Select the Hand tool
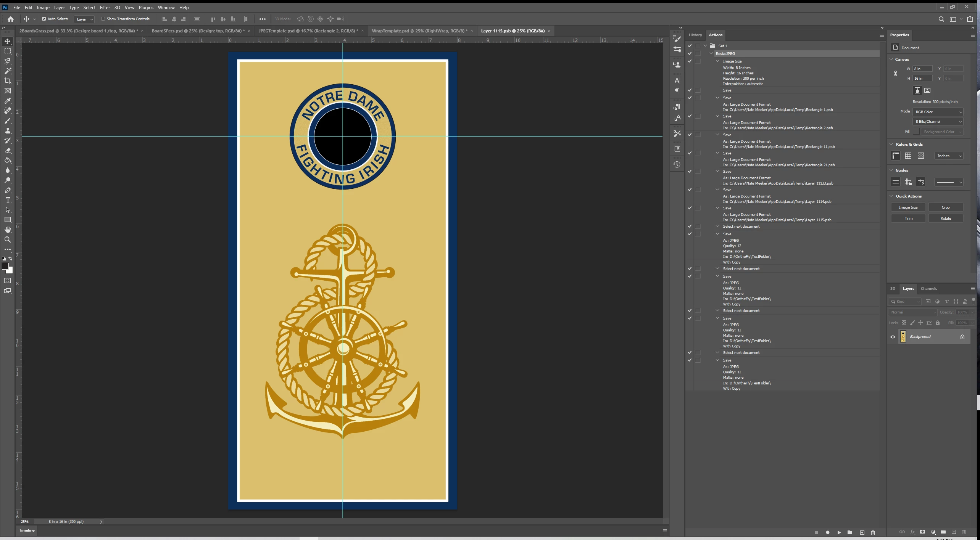Screen dimensions: 980x540 click(8, 230)
